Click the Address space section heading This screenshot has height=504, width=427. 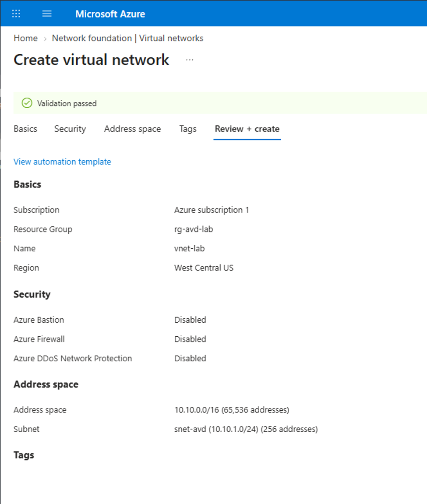46,384
